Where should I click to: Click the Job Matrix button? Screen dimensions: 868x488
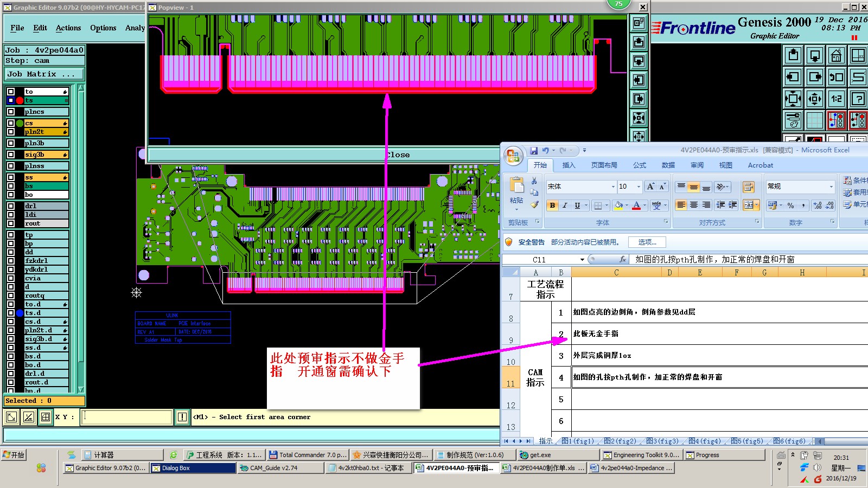coord(44,74)
